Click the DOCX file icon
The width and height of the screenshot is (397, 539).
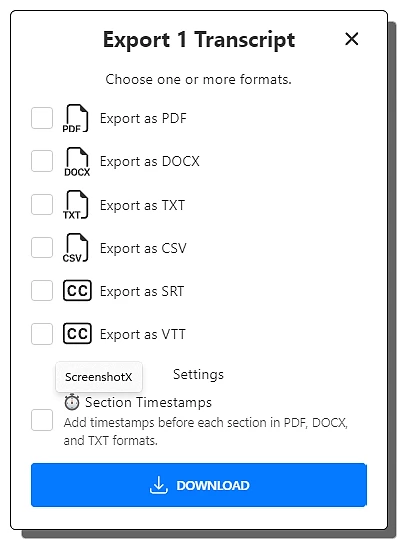(x=77, y=162)
